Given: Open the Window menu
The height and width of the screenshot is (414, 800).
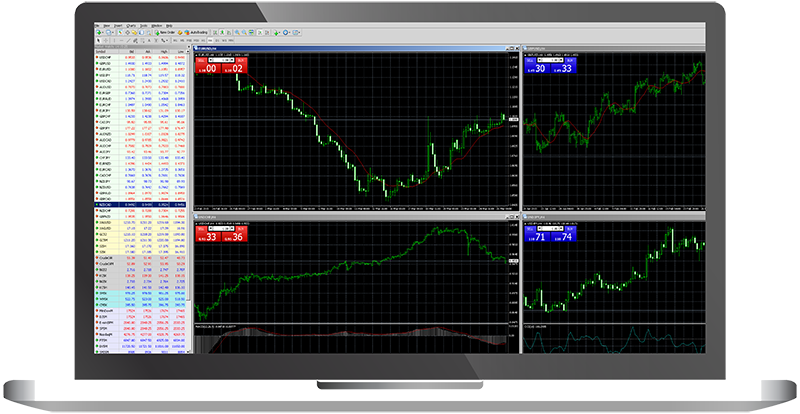Looking at the screenshot, I should [158, 26].
